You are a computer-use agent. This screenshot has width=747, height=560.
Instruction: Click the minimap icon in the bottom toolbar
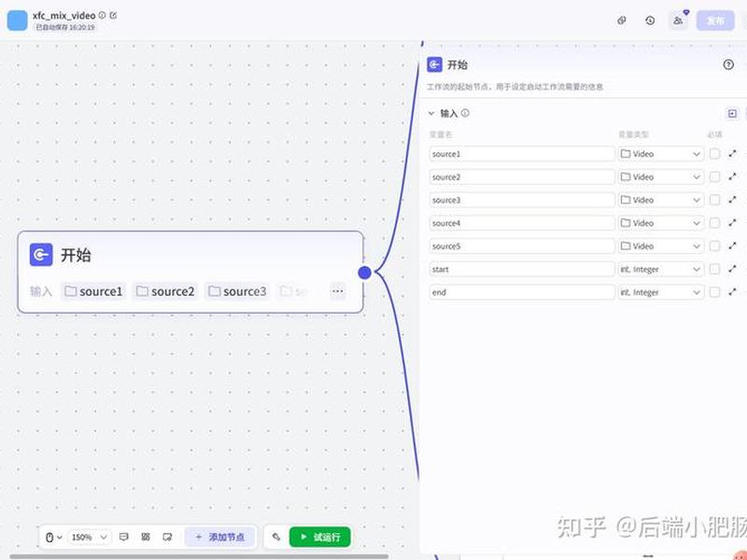tap(167, 538)
